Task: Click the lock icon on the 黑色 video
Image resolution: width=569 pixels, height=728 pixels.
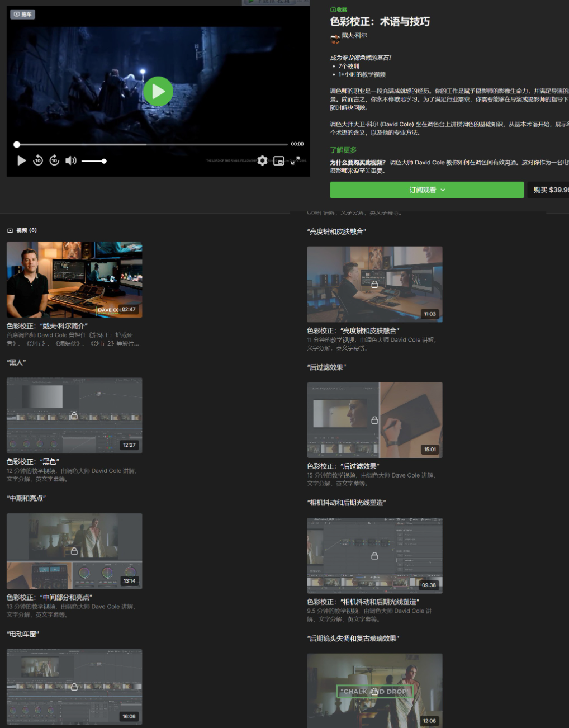Action: (74, 416)
